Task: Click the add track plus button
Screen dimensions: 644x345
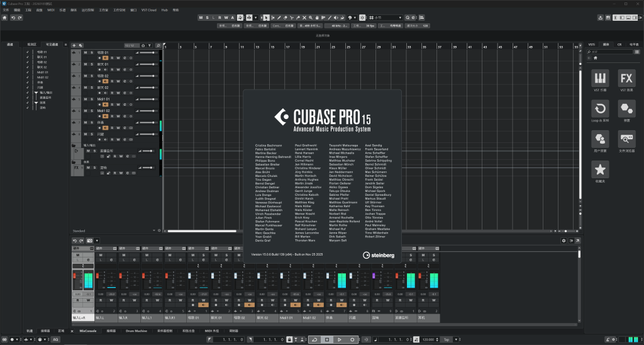Action: click(x=74, y=45)
